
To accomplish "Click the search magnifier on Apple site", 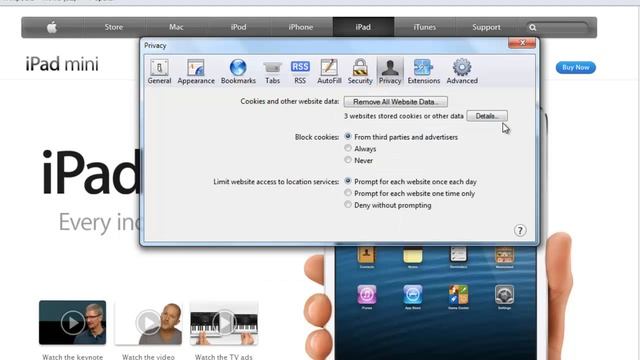I will click(533, 28).
